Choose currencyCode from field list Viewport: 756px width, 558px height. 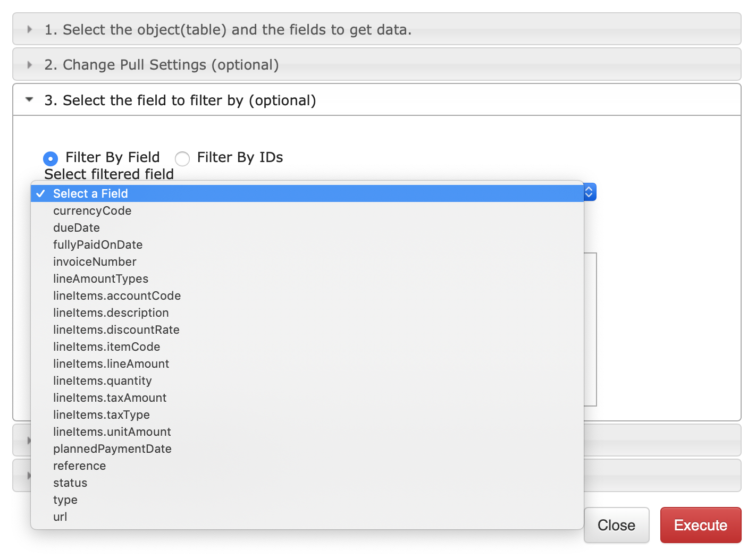tap(92, 210)
